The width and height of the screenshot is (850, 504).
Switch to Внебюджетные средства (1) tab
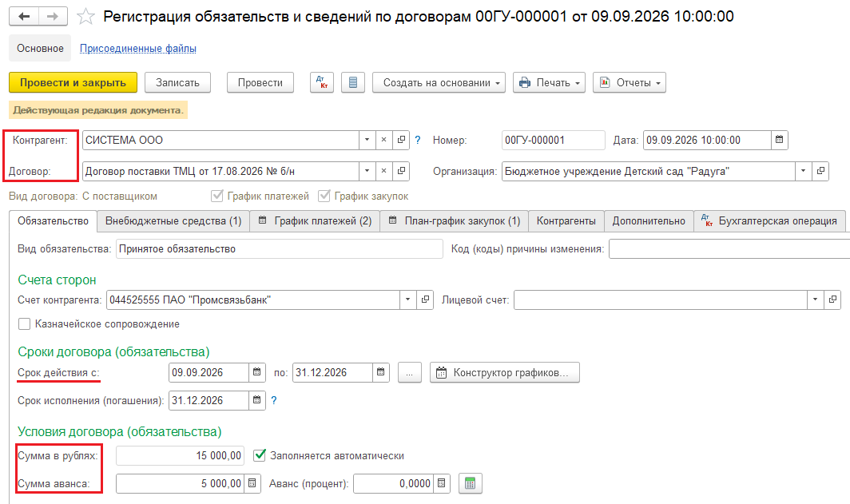[173, 220]
